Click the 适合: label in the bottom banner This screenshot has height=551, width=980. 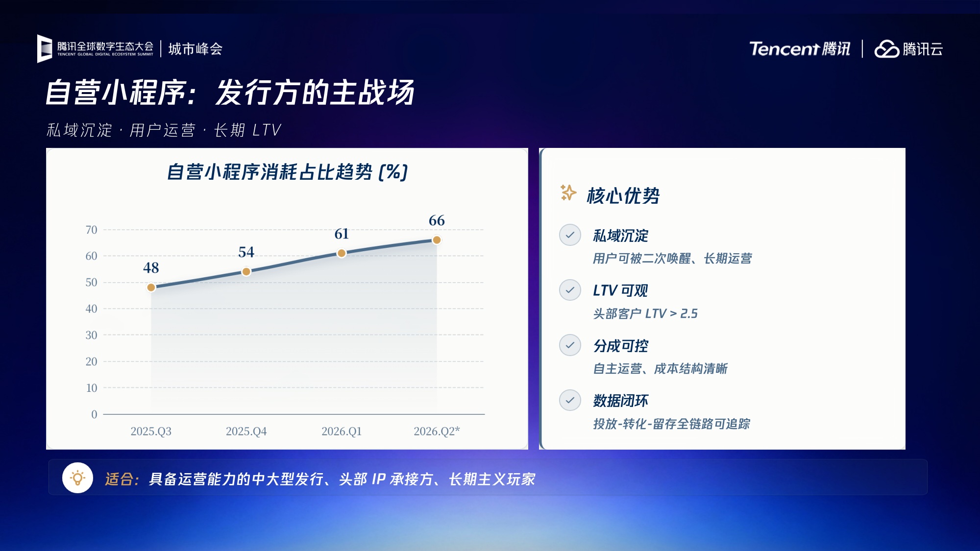tap(122, 479)
